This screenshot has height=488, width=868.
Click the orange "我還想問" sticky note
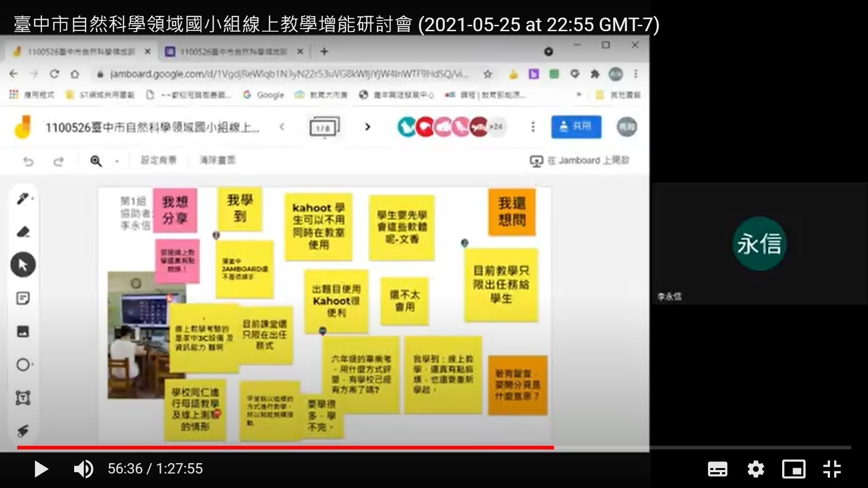[512, 212]
